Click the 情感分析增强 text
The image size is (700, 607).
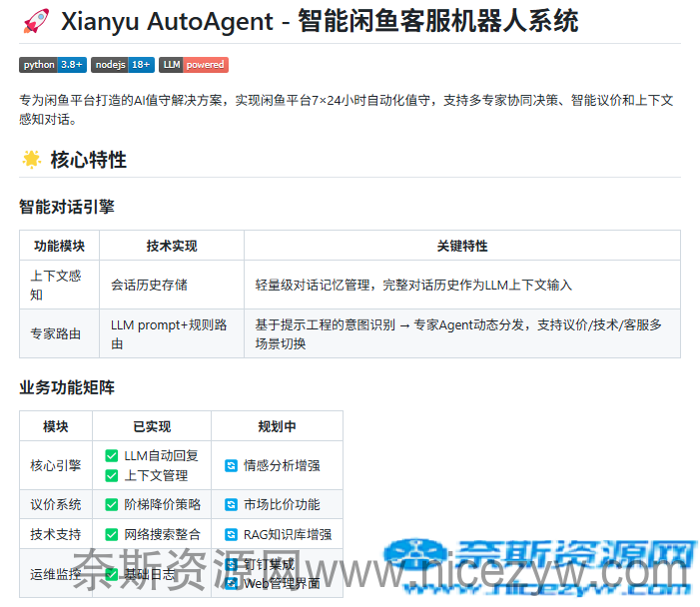282,465
